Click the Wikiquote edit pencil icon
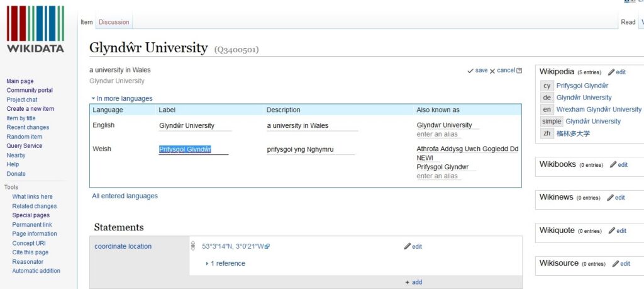 click(x=611, y=230)
